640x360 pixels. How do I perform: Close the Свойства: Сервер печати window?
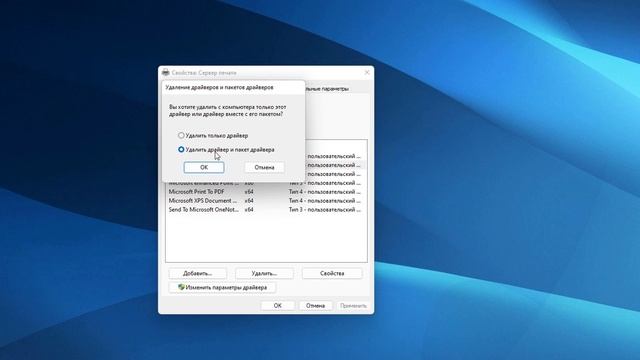tap(367, 72)
